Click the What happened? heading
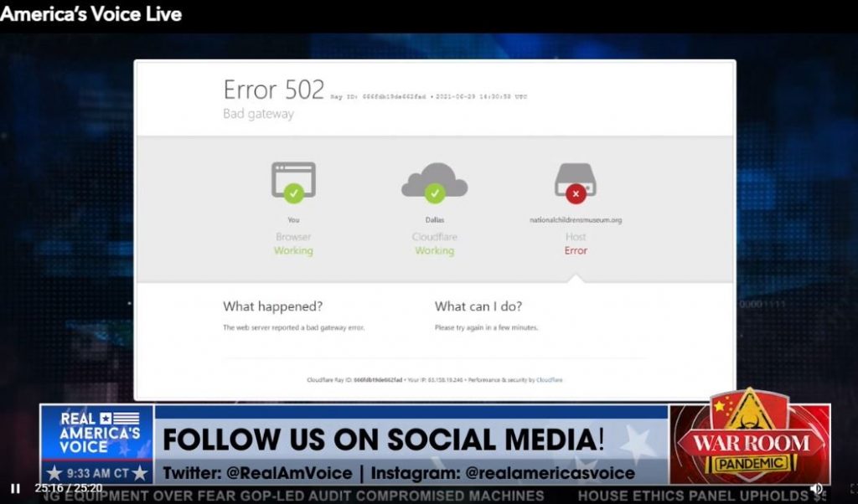This screenshot has width=858, height=504. [x=272, y=306]
